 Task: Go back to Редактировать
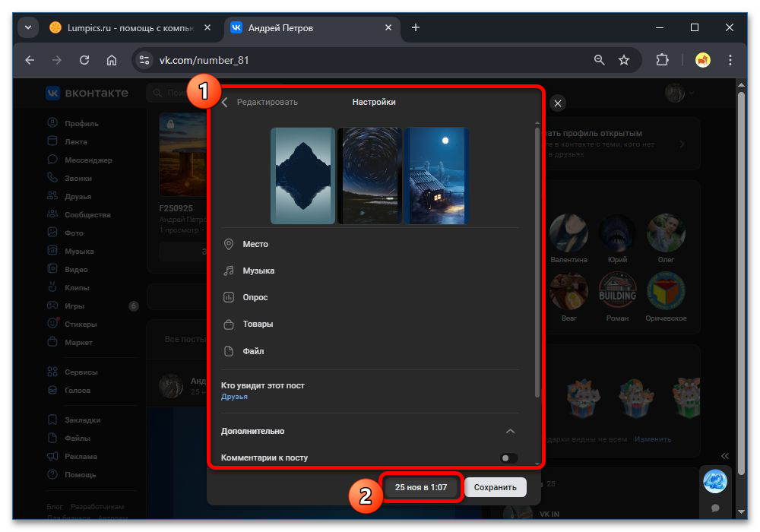click(x=260, y=103)
